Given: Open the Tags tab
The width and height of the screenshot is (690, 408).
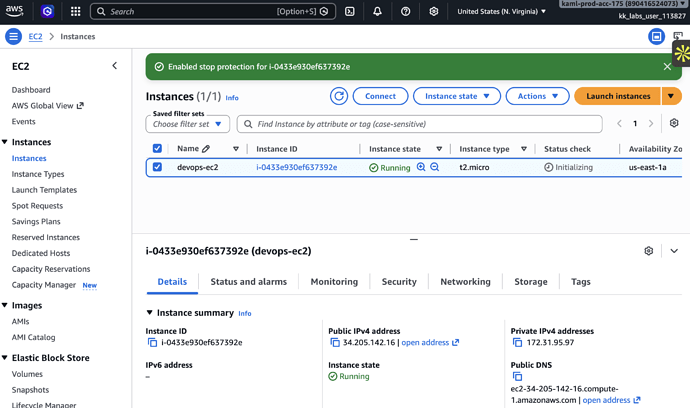Looking at the screenshot, I should (x=581, y=282).
